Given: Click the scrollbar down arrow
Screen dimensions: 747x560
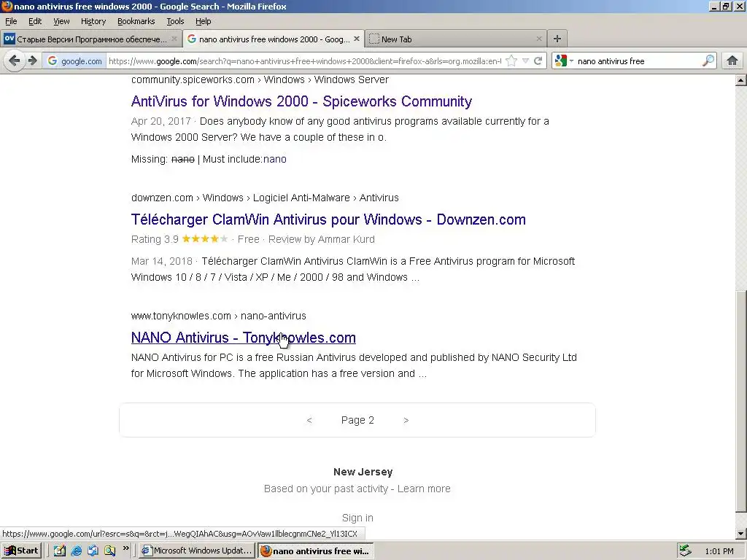Looking at the screenshot, I should [741, 534].
